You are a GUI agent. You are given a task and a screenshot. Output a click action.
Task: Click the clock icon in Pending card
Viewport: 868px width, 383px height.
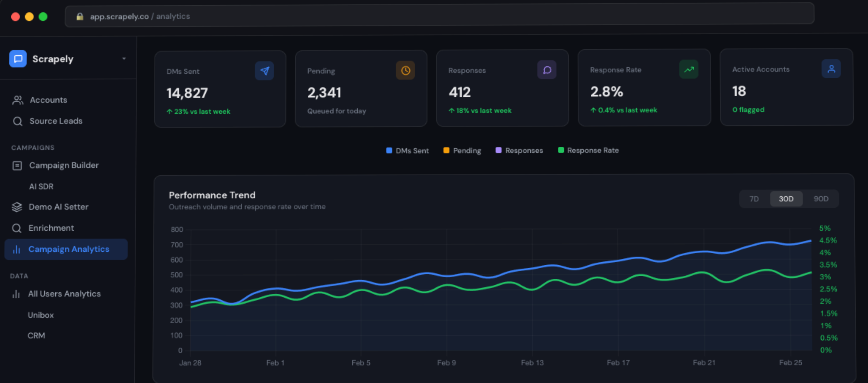pos(405,70)
